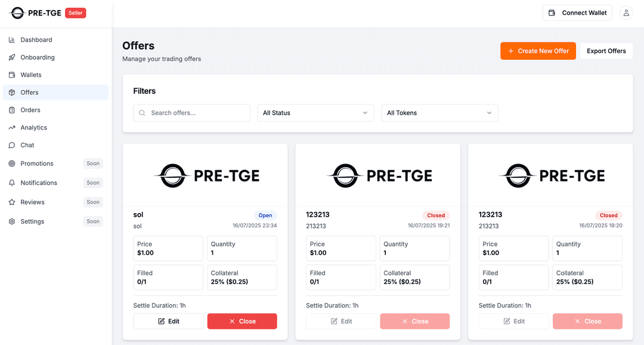Close the open sol offer
The width and height of the screenshot is (644, 345).
pyautogui.click(x=242, y=321)
